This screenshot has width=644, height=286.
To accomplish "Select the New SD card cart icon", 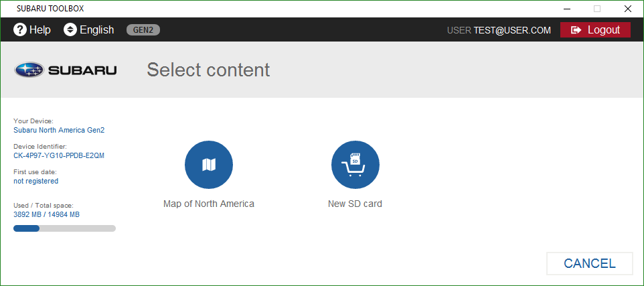I will [355, 164].
